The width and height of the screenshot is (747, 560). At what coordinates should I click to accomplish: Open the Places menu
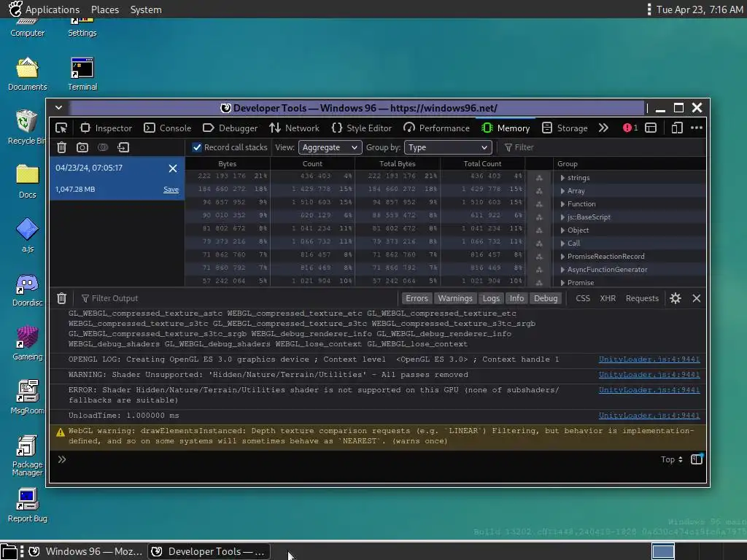point(105,9)
